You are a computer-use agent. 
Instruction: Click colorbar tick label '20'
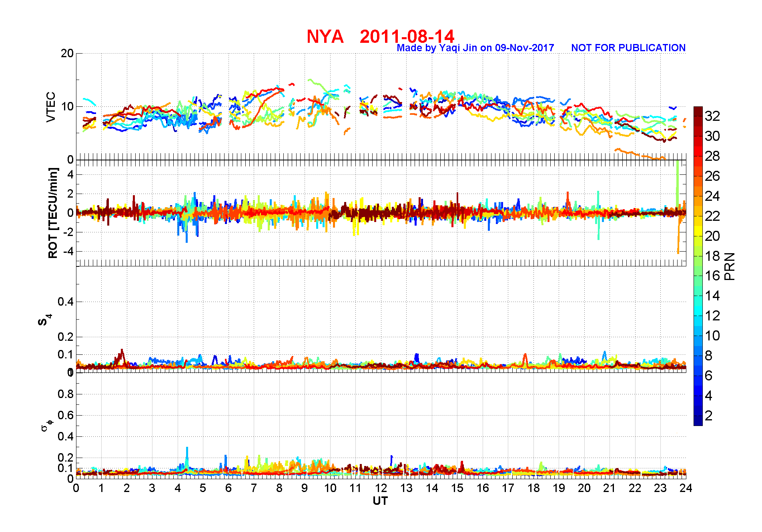pyautogui.click(x=712, y=236)
